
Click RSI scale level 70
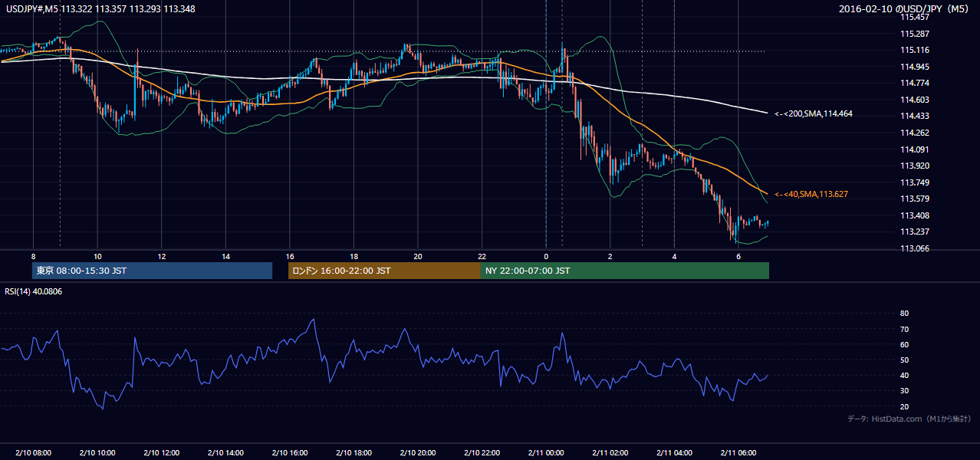click(905, 329)
